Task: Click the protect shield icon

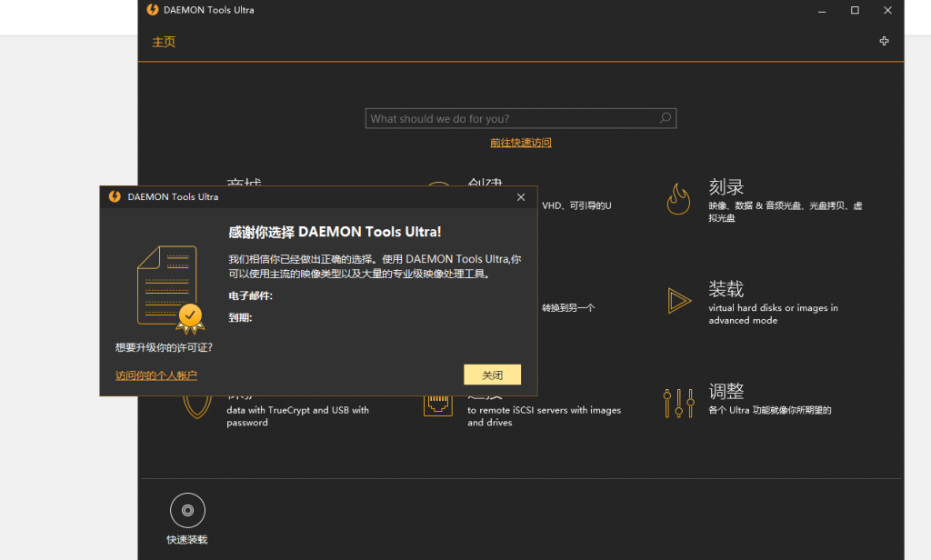Action: pos(197,406)
